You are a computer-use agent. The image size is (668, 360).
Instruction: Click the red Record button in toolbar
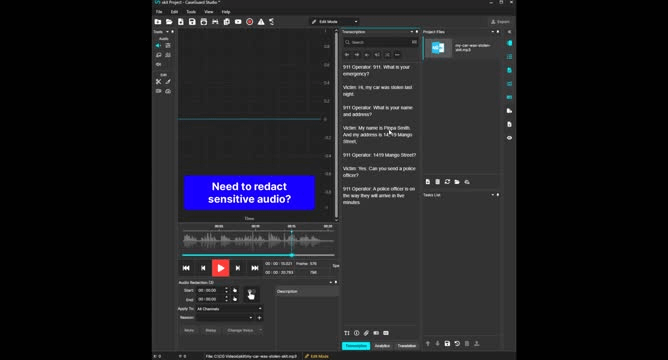(250, 22)
